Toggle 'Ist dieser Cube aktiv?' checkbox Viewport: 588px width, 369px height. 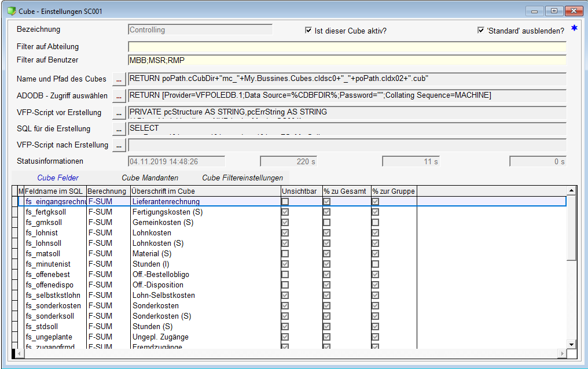308,31
